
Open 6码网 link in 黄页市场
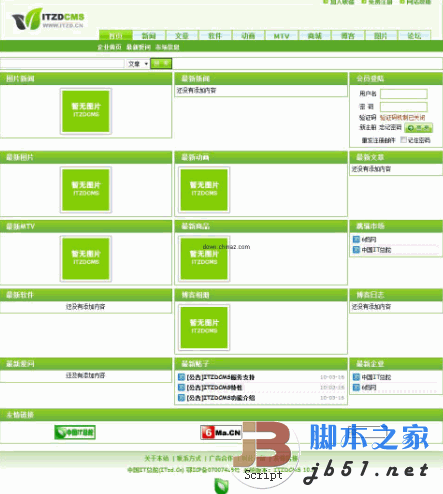click(369, 239)
